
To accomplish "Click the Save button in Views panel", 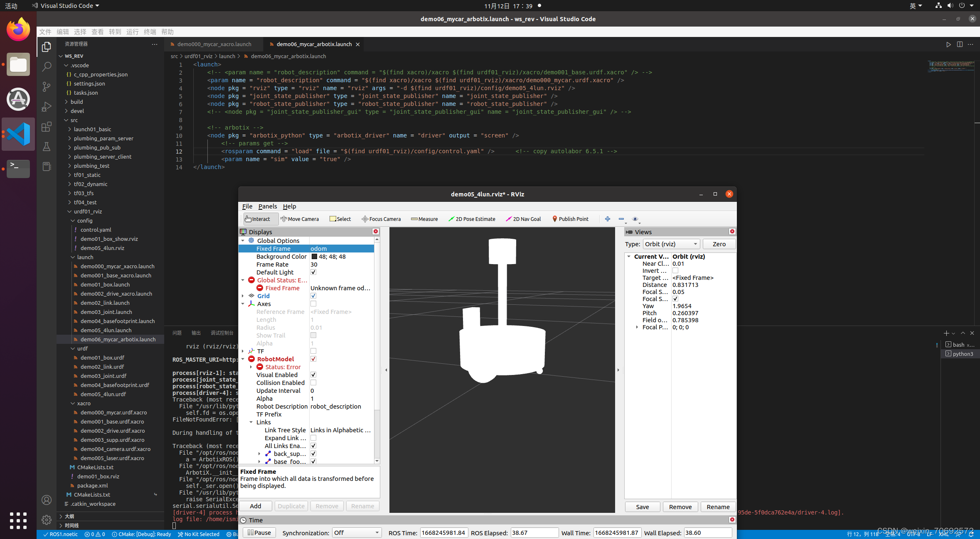I will click(643, 507).
